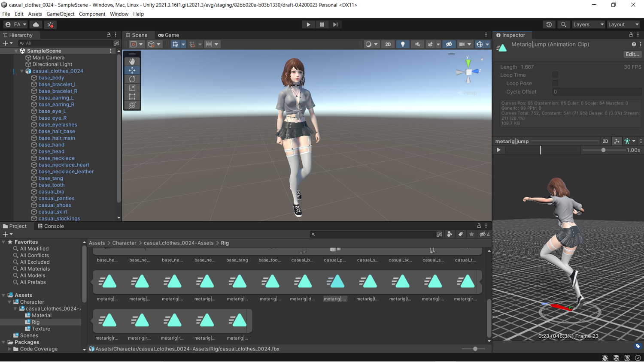The width and height of the screenshot is (644, 362).
Task: Lock the Project panel
Action: [x=479, y=226]
